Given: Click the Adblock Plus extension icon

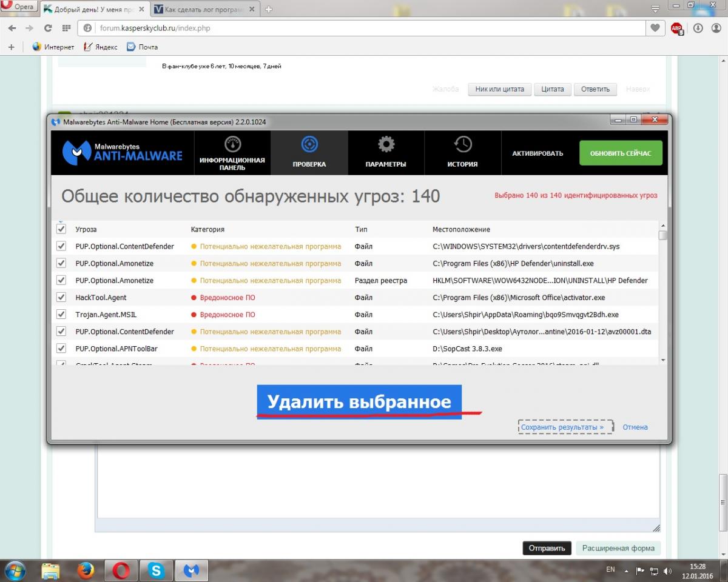Looking at the screenshot, I should click(676, 28).
